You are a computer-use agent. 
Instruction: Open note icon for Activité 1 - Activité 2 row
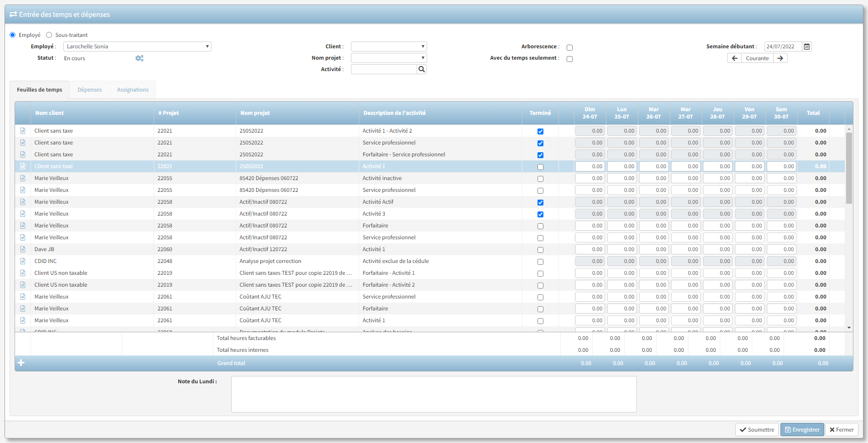pos(23,131)
